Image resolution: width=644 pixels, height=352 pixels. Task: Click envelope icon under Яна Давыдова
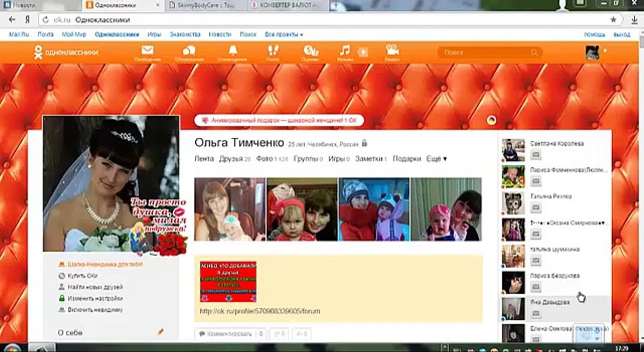point(536,313)
